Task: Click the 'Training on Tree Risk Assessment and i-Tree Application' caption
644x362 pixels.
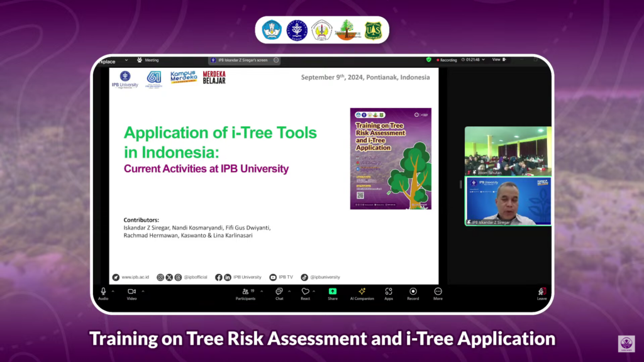Action: point(323,339)
